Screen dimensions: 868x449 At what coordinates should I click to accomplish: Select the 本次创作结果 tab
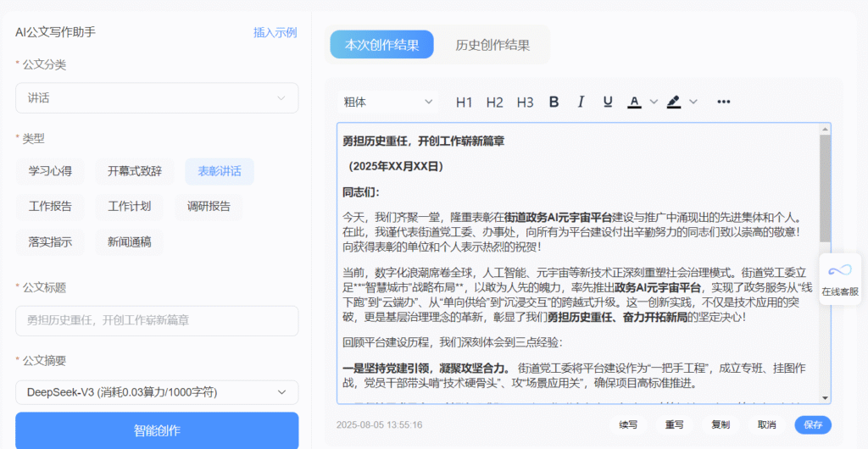381,45
